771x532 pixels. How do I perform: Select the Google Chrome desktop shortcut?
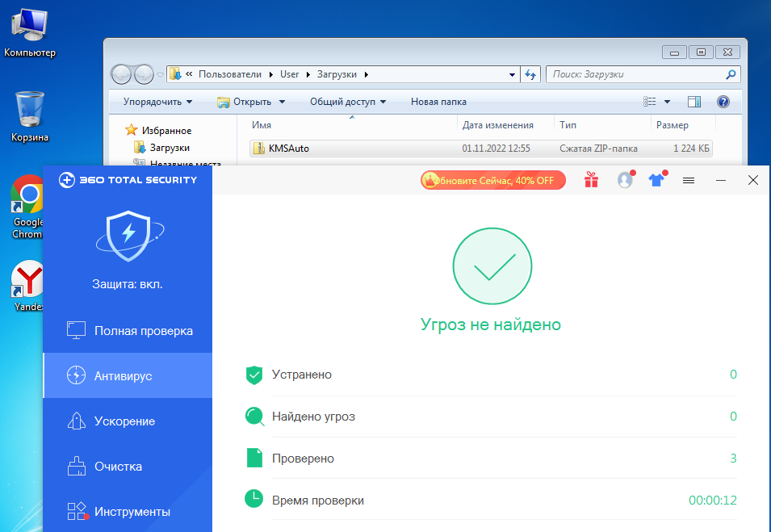point(27,207)
